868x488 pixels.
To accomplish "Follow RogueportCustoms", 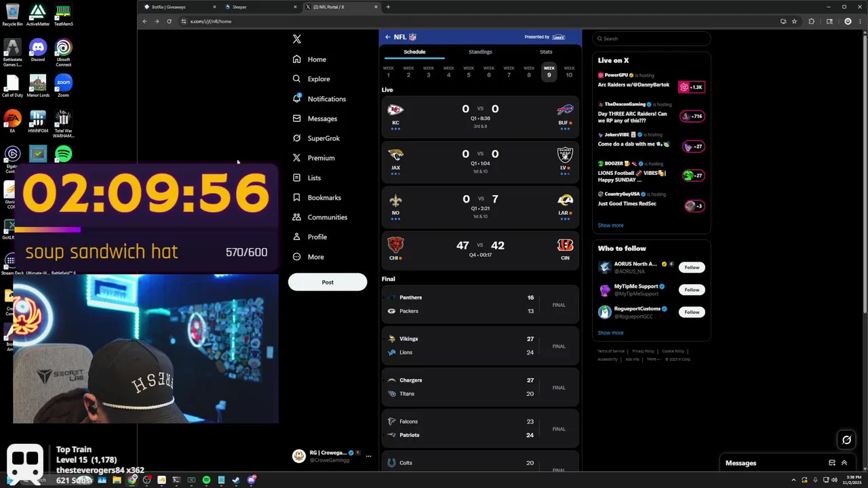I will 692,312.
